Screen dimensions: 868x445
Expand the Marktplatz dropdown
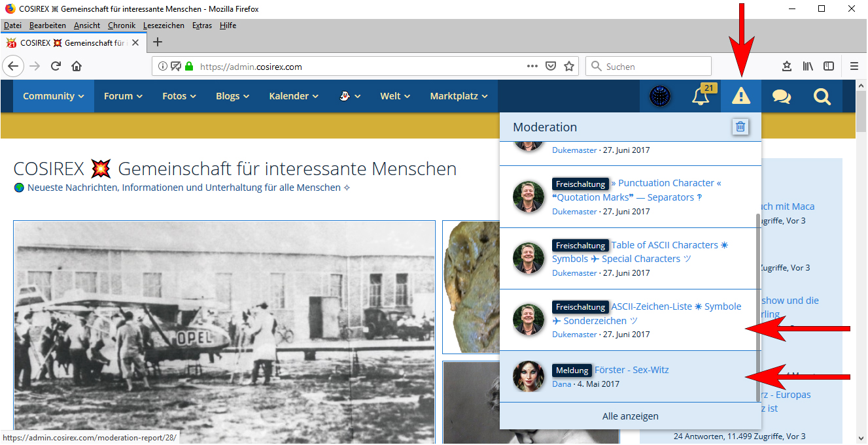tap(459, 96)
